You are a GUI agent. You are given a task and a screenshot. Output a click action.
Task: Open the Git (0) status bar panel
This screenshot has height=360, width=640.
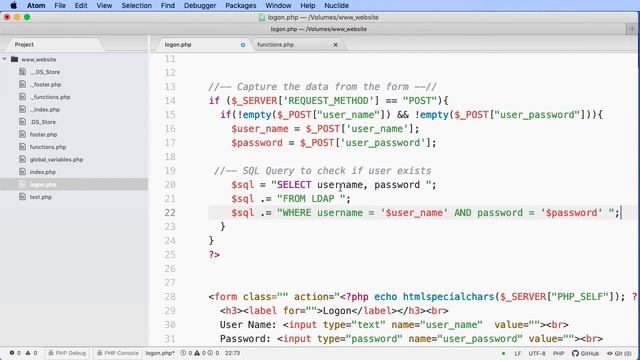619,353
